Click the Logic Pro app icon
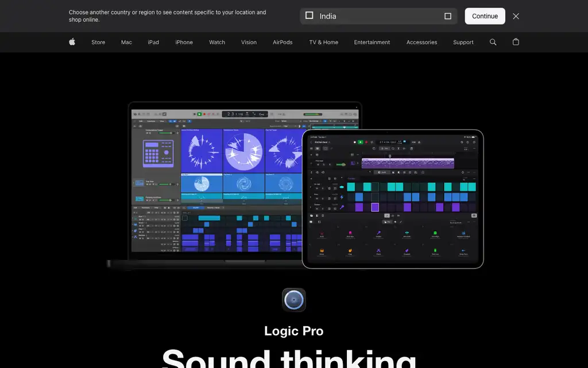 coord(294,300)
